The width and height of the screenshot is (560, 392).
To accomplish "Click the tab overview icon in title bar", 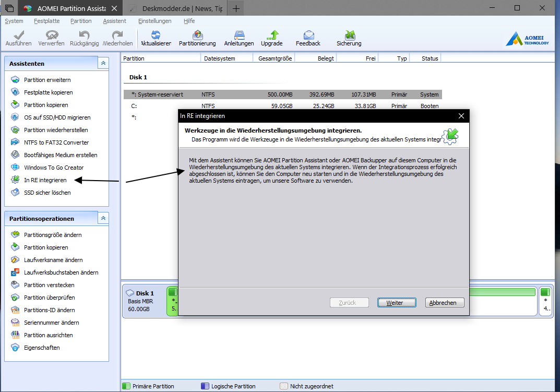I will (9, 8).
